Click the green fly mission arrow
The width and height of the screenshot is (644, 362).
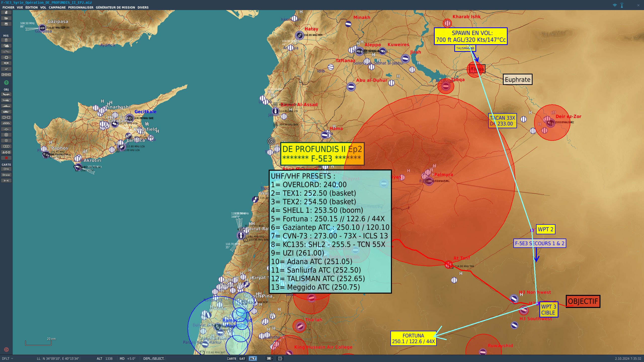[6, 82]
